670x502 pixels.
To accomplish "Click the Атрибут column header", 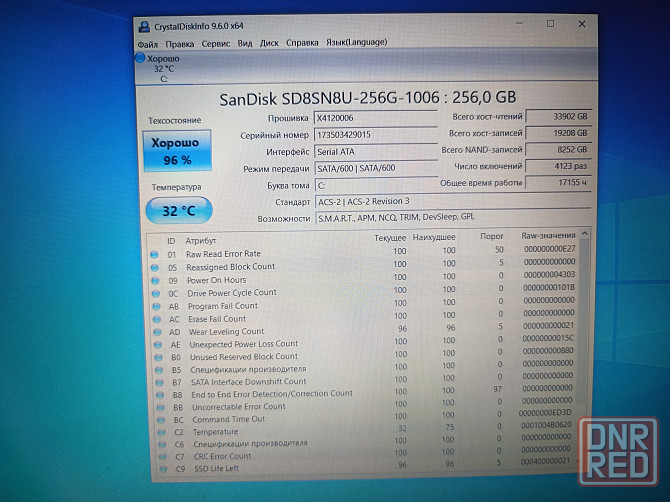I will pos(200,241).
